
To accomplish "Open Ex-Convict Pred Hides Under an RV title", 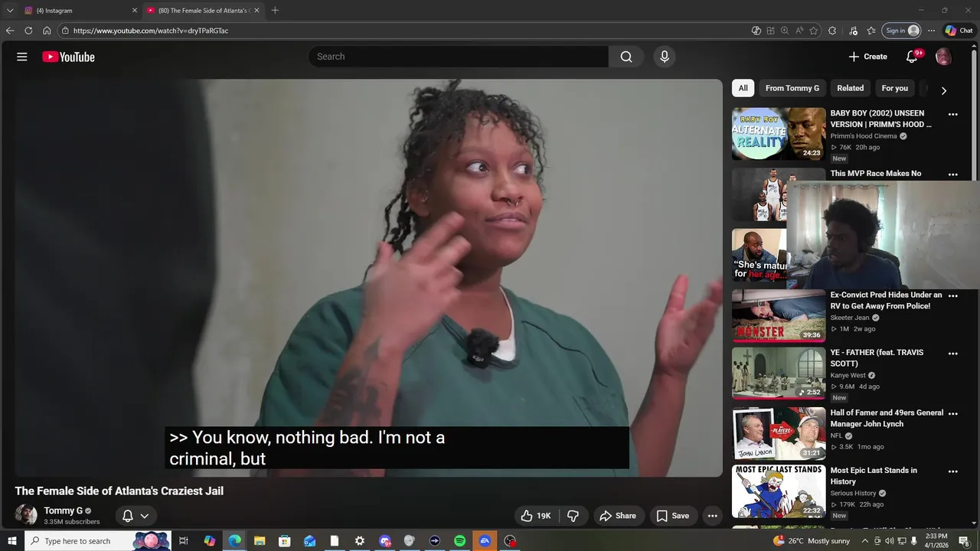I will [x=886, y=300].
